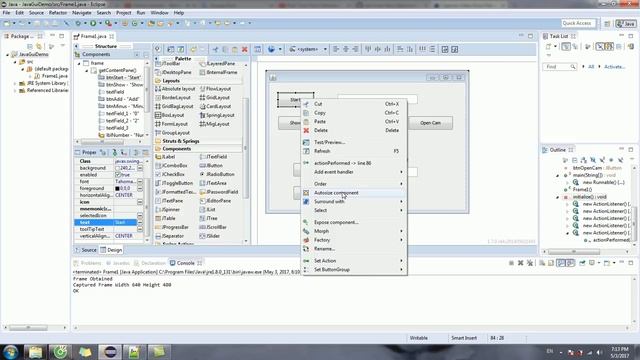Open the Run menu
Screen dimensions: 640x360
click(141, 13)
